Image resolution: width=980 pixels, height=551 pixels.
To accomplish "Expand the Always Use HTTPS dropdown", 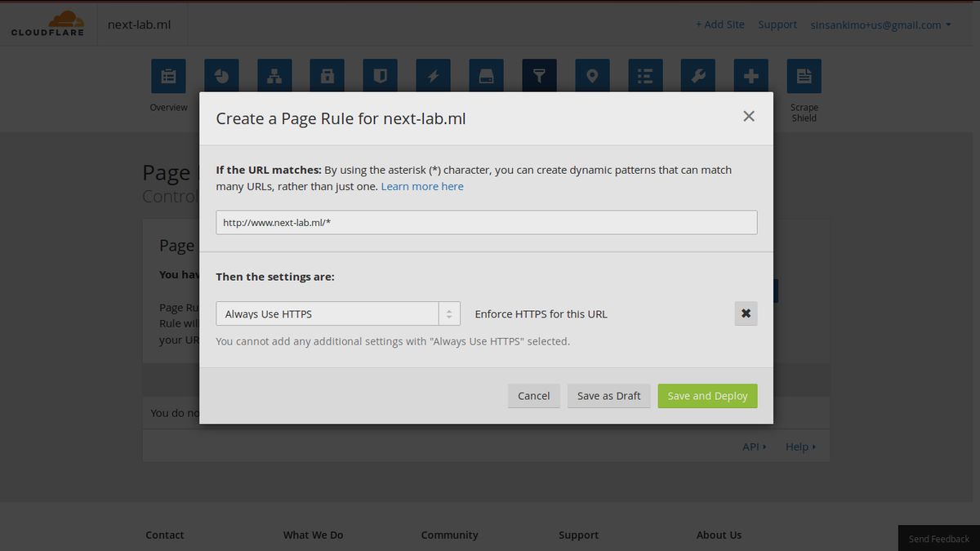I will coord(338,313).
